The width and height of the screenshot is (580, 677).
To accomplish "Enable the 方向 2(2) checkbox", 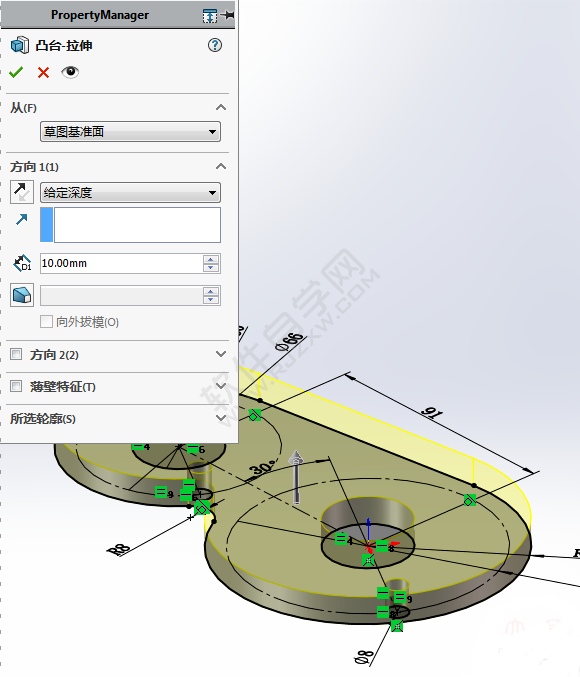I will coord(16,354).
